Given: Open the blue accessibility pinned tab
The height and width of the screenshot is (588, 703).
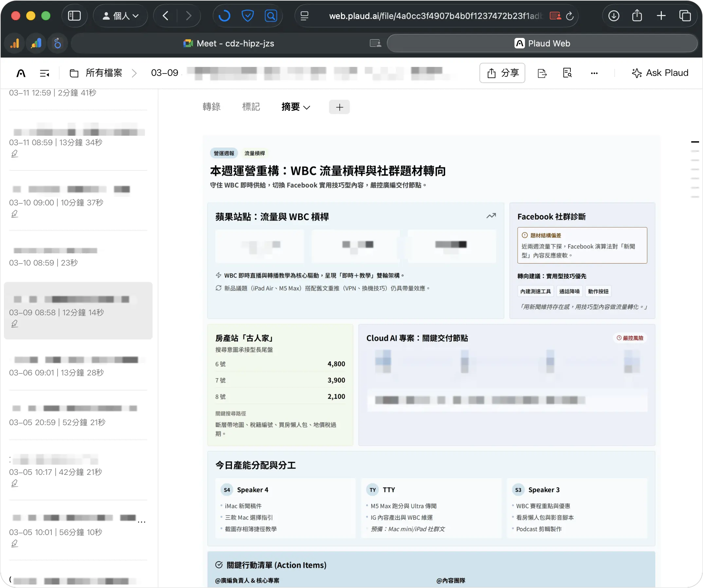Looking at the screenshot, I should [x=58, y=43].
